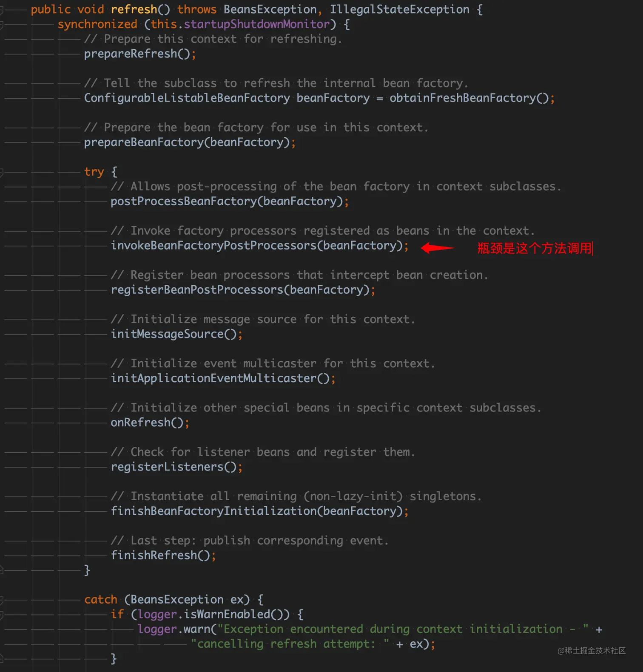This screenshot has height=672, width=643.
Task: Collapse the refresh() method fold marker
Action: [x=1, y=10]
